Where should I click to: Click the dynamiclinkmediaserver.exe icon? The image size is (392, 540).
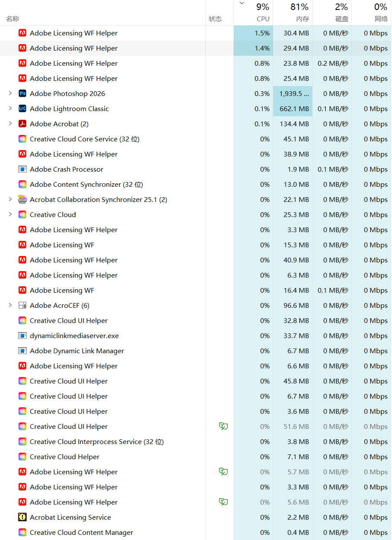(22, 336)
